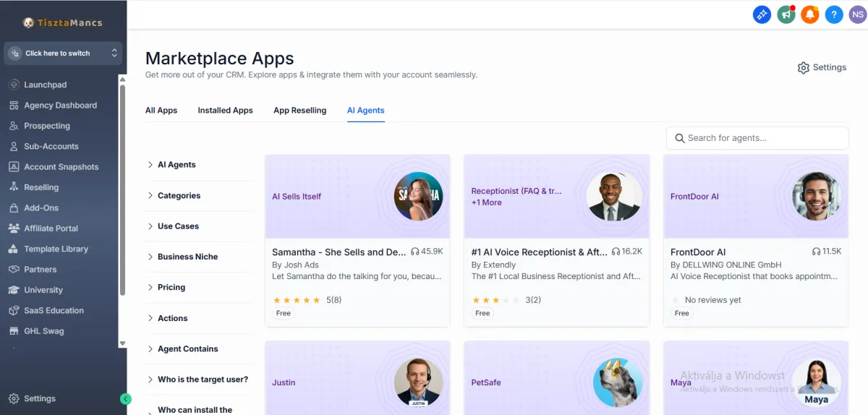Open #1 AI Voice Receptionist title
Image resolution: width=868 pixels, height=415 pixels.
540,252
